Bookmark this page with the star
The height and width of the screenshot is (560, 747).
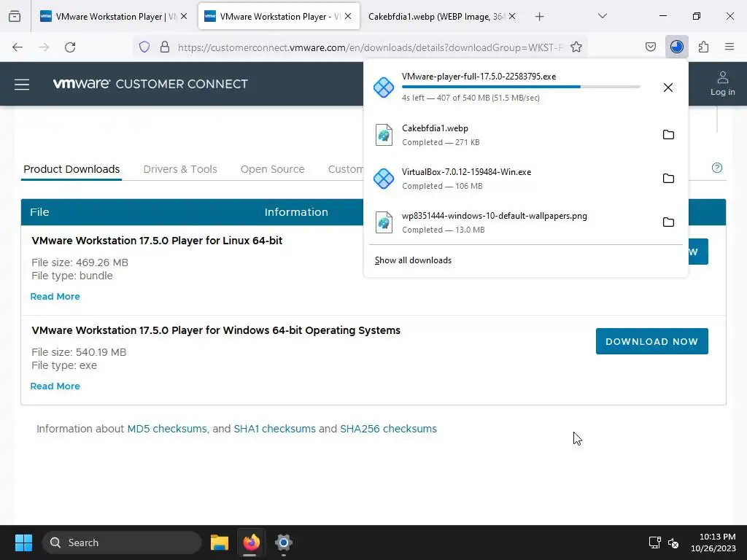pyautogui.click(x=576, y=47)
